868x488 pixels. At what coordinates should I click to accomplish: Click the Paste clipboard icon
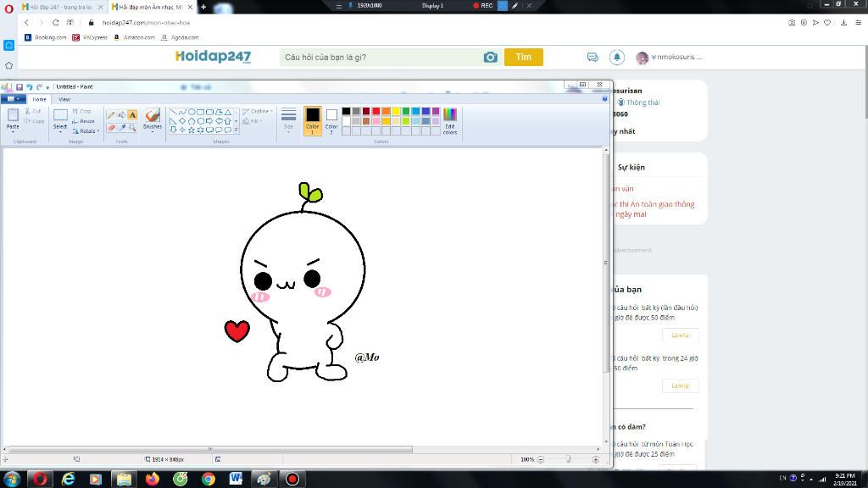click(x=13, y=115)
